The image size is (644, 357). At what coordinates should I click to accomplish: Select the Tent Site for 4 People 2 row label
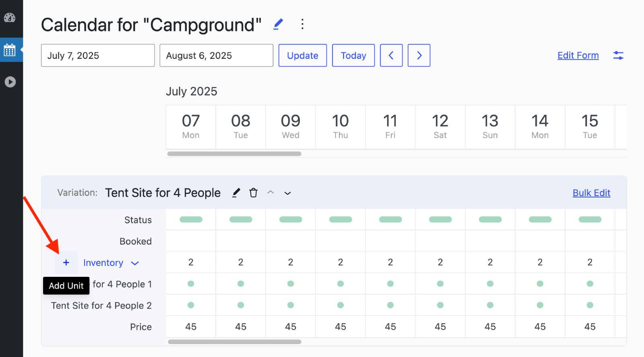coord(101,305)
